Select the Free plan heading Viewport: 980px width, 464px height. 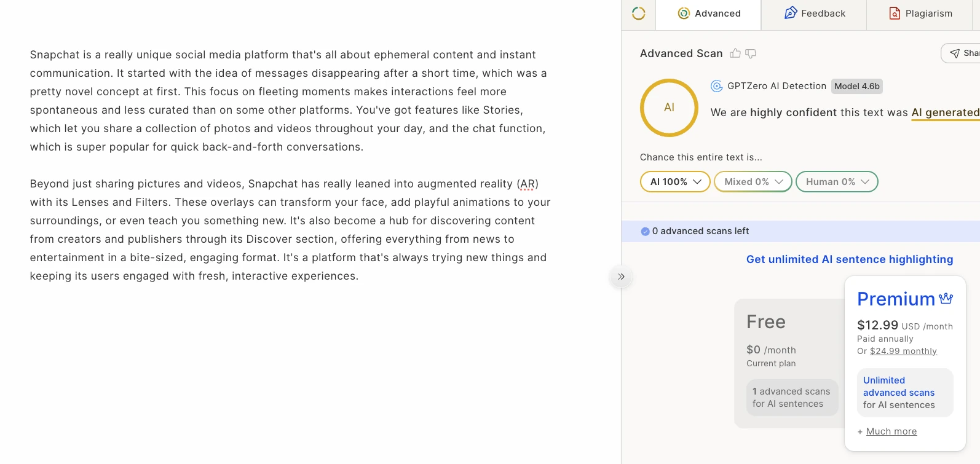tap(766, 322)
